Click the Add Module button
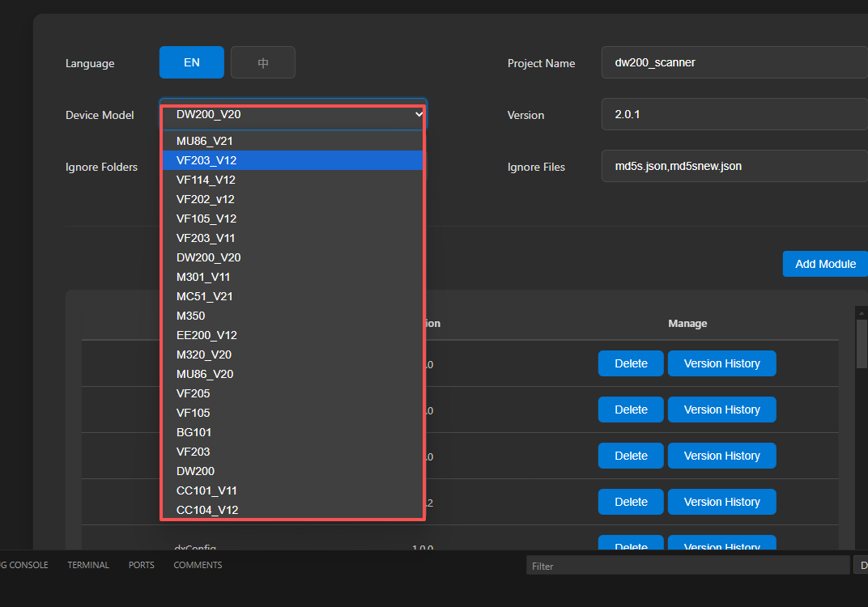 pos(825,263)
